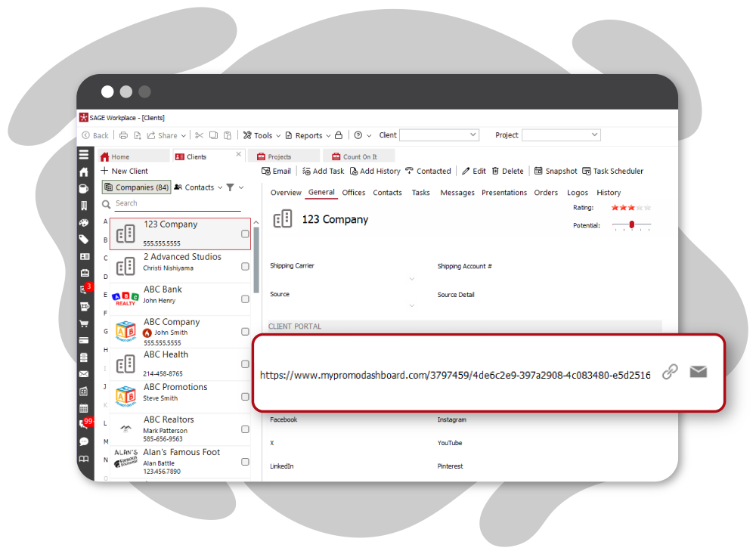Click the paste clipboard icon
This screenshot has width=756, height=554.
(228, 135)
